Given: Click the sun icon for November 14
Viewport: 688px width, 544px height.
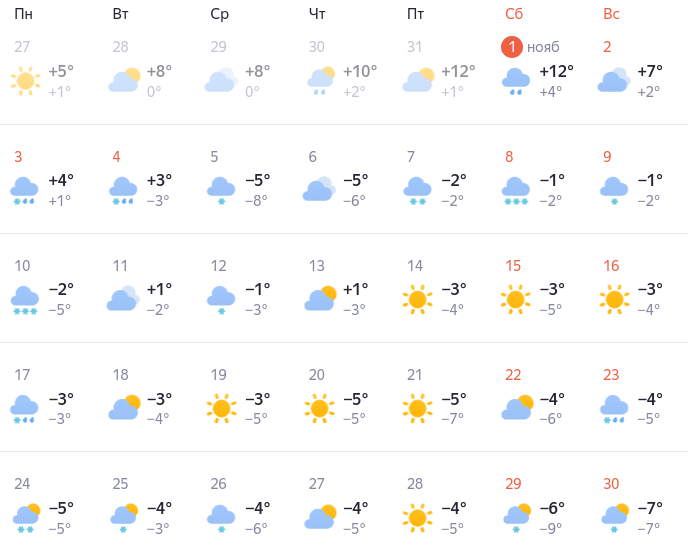Looking at the screenshot, I should click(418, 299).
